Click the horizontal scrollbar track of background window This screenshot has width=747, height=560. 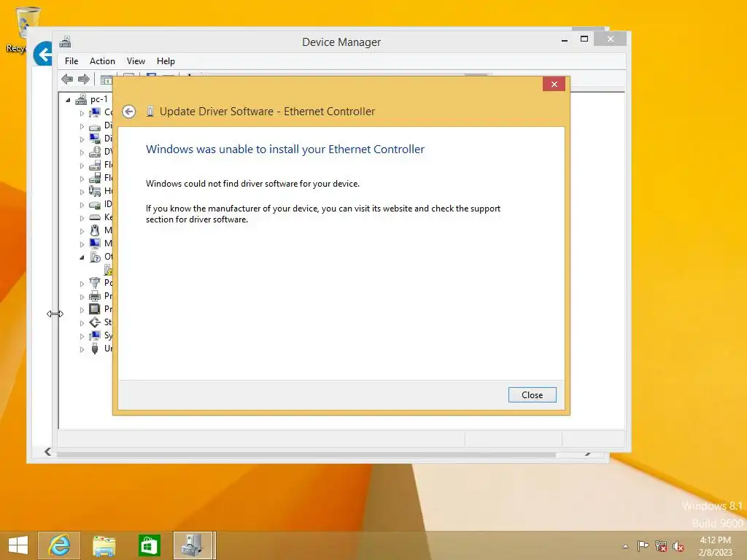coord(305,455)
